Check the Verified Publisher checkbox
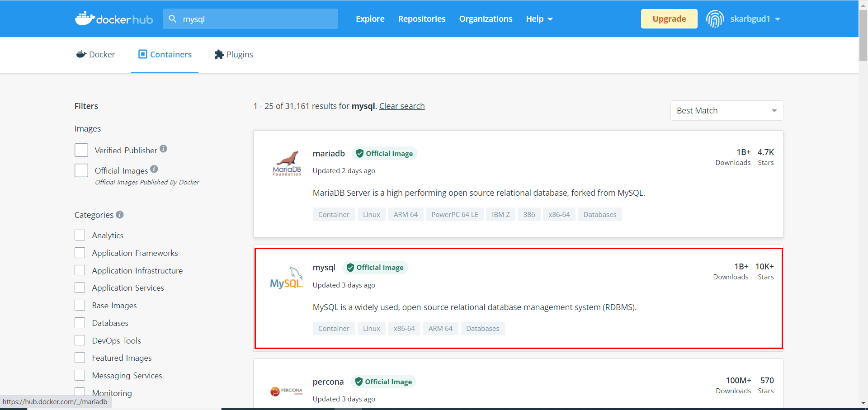This screenshot has height=410, width=868. point(81,150)
